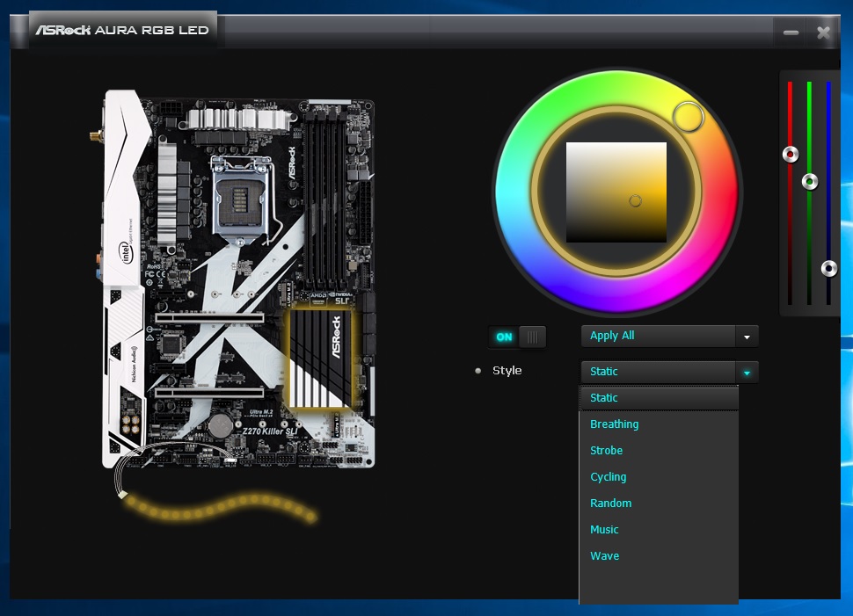The image size is (853, 616).
Task: Click the ASRock AURA RGB LED title logo
Action: tap(122, 31)
